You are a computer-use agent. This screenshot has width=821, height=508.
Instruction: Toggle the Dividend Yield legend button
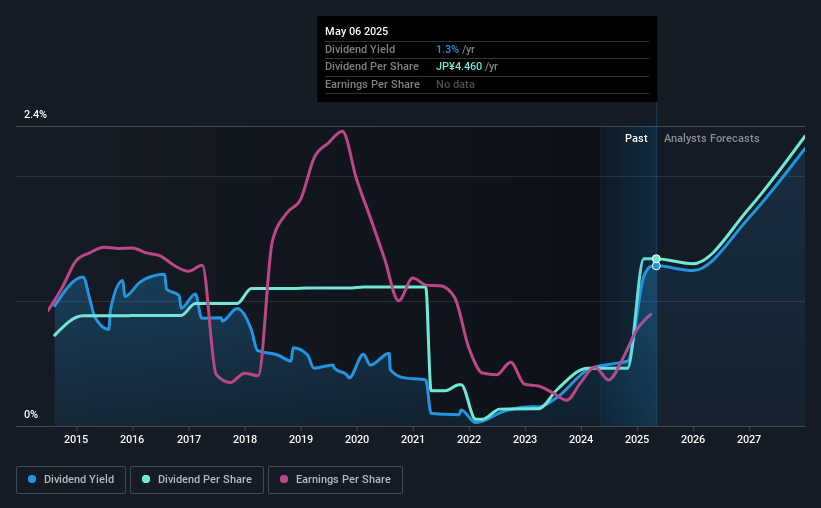click(x=71, y=479)
